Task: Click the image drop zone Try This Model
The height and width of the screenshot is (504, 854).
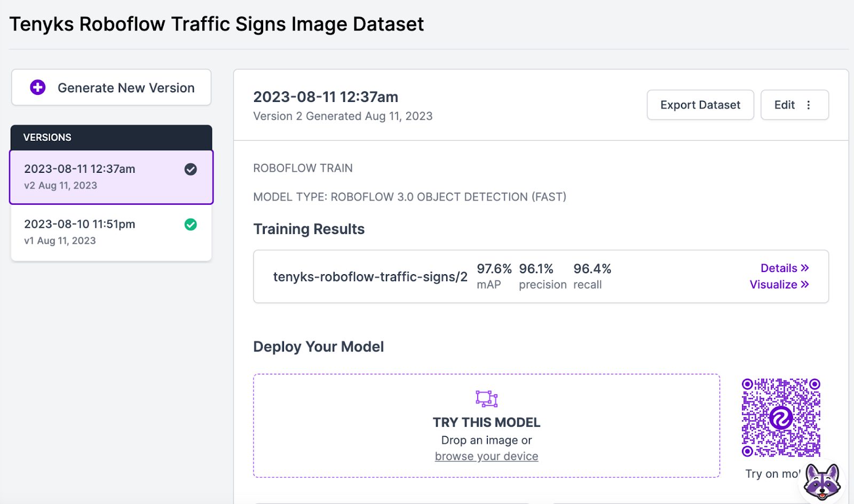Action: (486, 426)
